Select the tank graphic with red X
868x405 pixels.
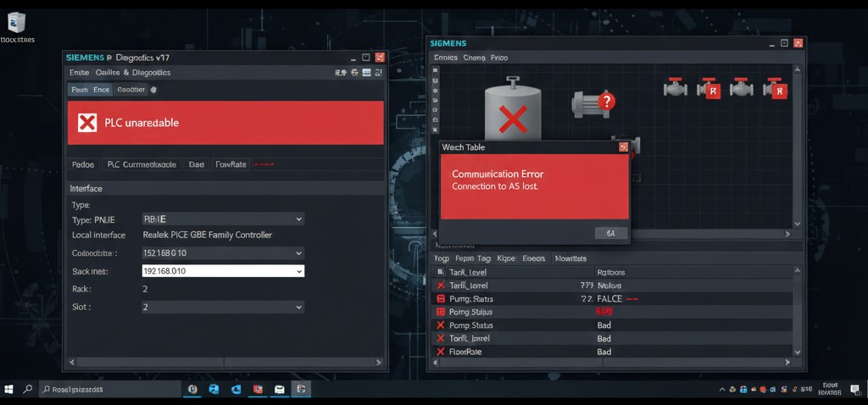(x=513, y=108)
